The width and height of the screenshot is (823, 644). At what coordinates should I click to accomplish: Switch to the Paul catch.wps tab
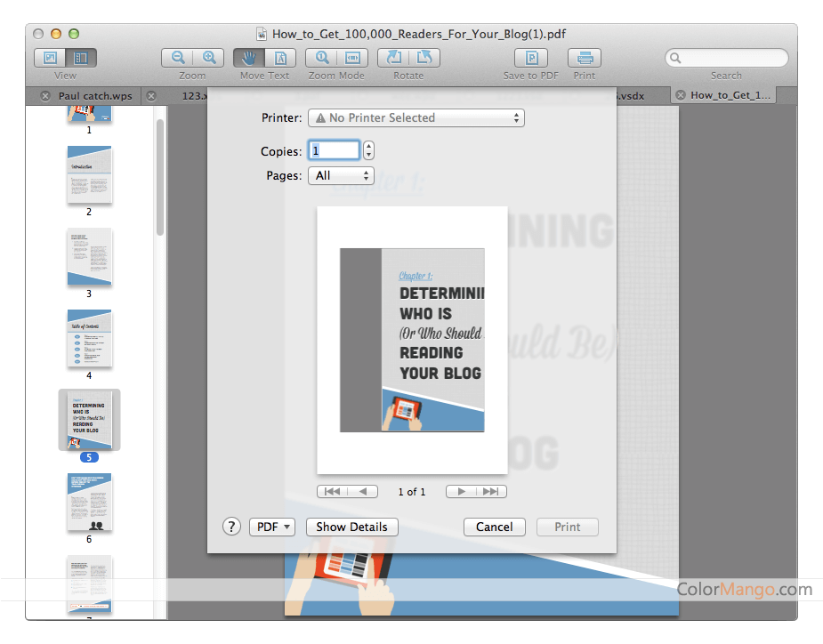pos(93,95)
